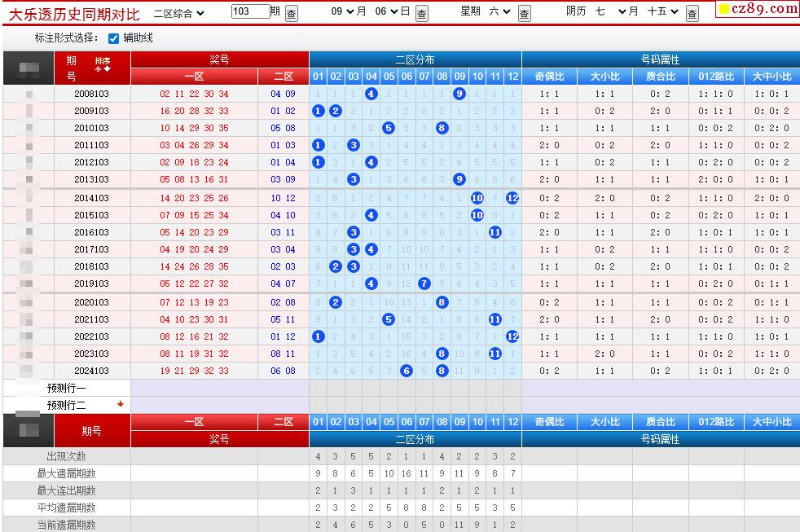Click the 号码属性 header above the table rows
Viewport: 800px width, 532px height.
pos(660,59)
